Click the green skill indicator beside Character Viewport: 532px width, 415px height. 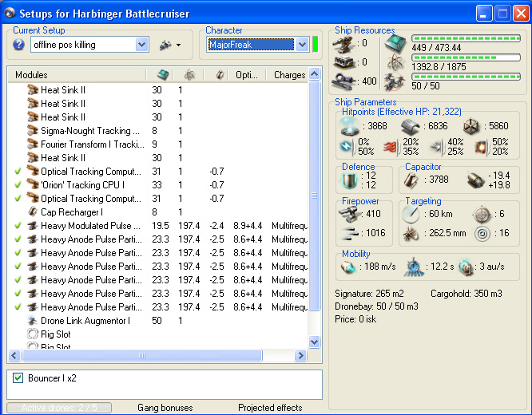(316, 45)
